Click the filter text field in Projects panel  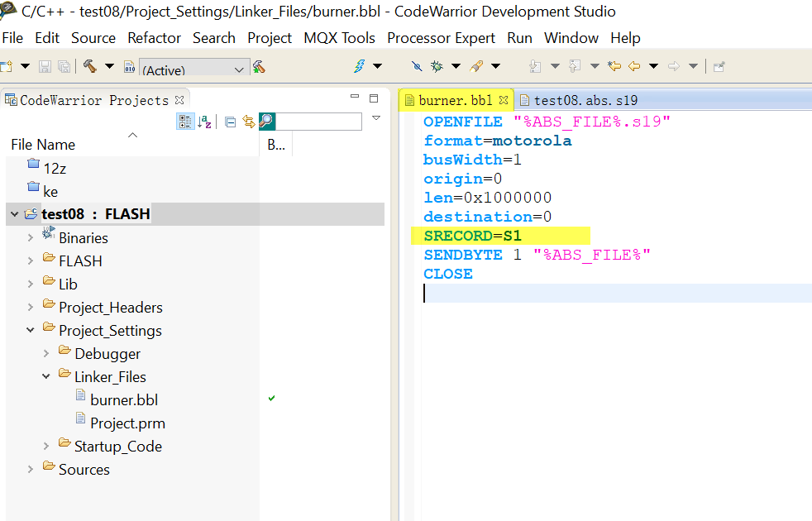[318, 122]
